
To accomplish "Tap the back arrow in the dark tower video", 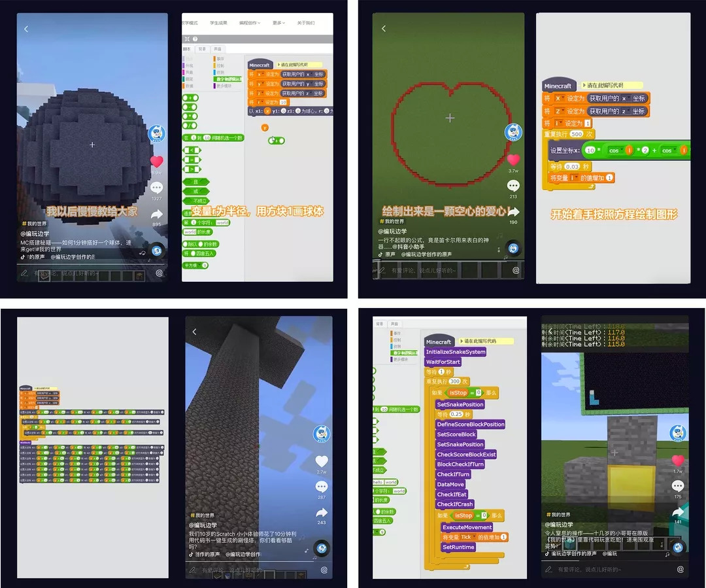I will [x=195, y=332].
